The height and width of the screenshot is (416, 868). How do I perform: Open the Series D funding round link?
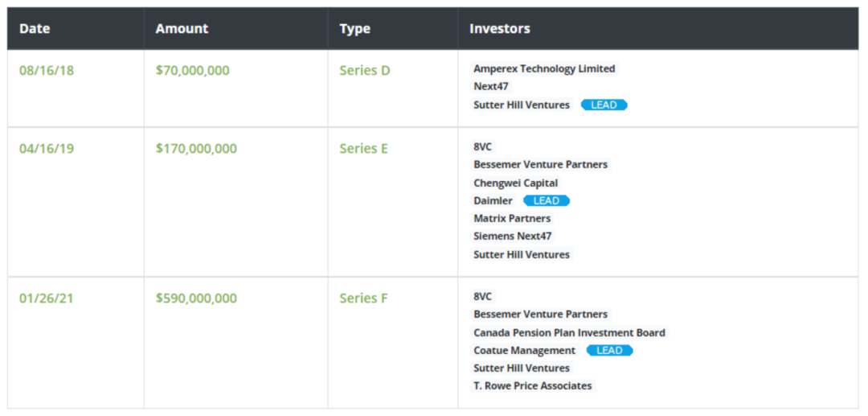[x=364, y=70]
